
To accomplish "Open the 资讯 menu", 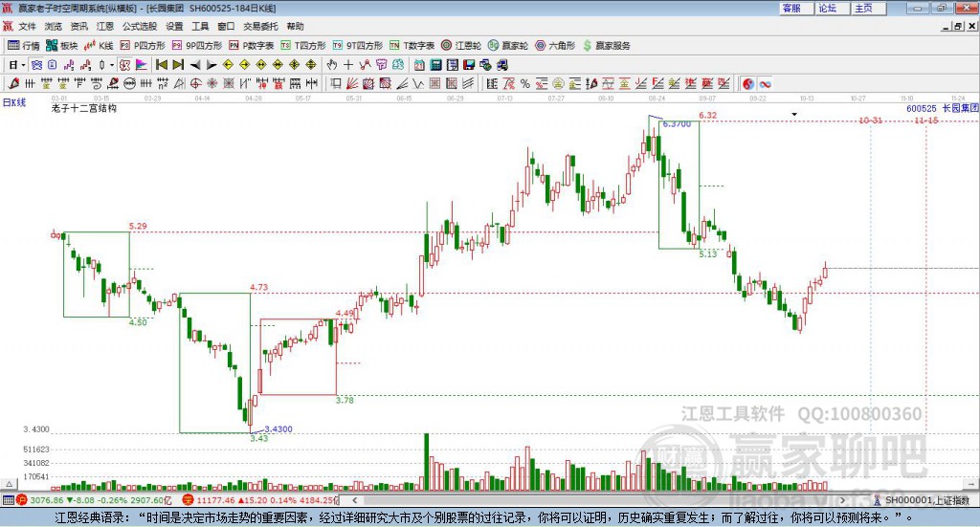I will click(x=78, y=26).
